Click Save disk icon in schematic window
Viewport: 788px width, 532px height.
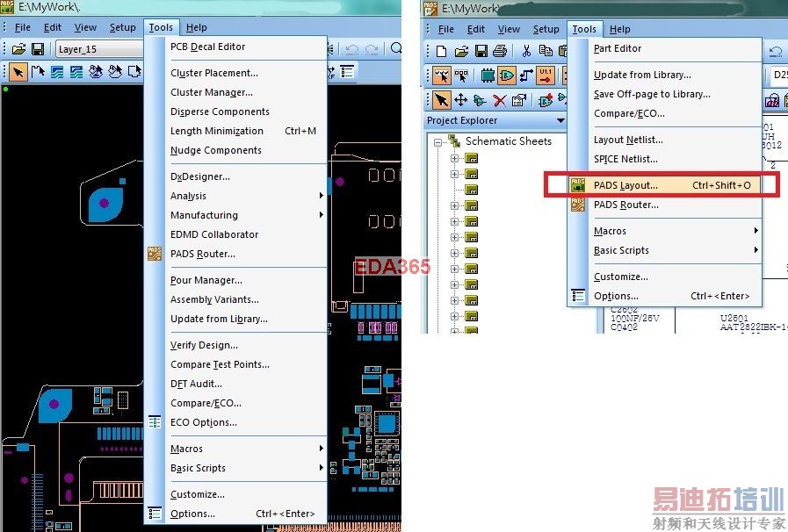[x=481, y=51]
